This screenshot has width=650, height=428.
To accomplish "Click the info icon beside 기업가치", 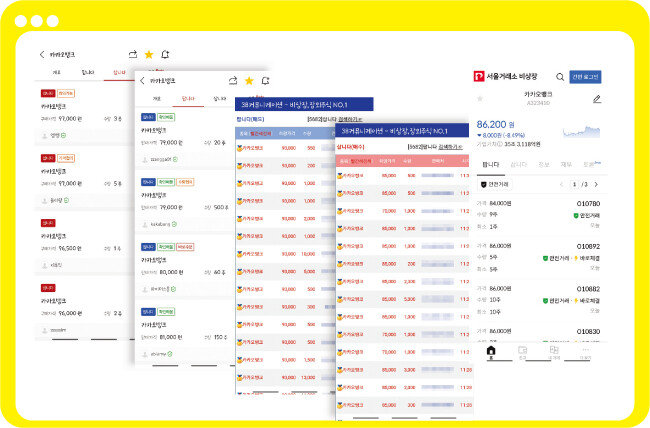I will (x=500, y=144).
